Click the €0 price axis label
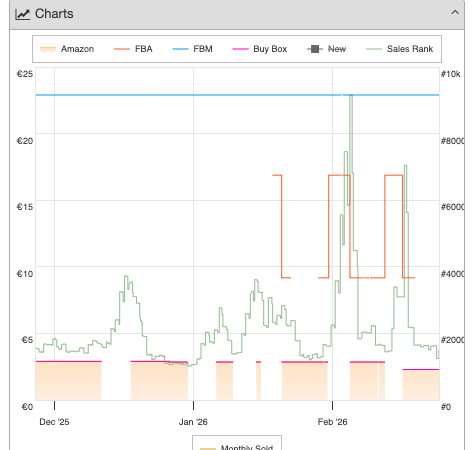 point(27,407)
